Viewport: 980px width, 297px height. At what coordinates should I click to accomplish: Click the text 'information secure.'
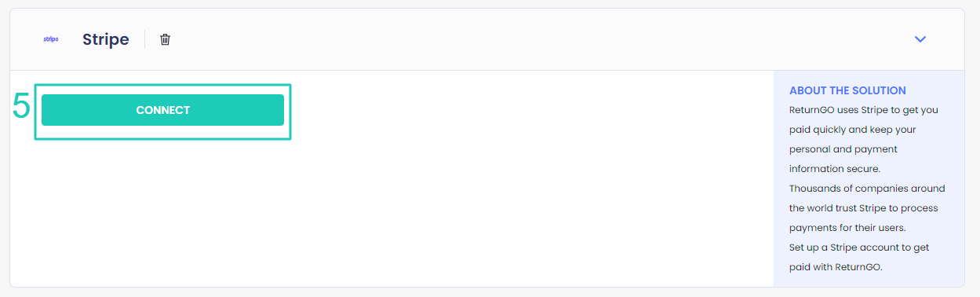pos(835,169)
